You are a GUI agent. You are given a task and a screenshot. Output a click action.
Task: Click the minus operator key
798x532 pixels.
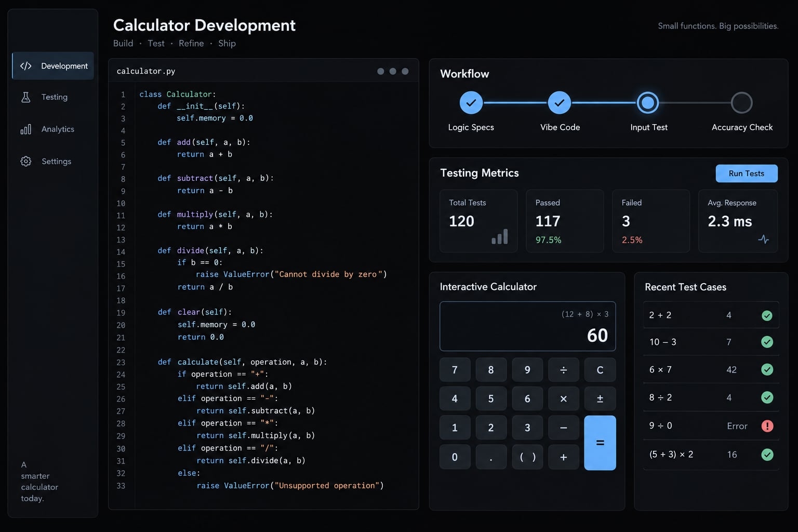(564, 428)
